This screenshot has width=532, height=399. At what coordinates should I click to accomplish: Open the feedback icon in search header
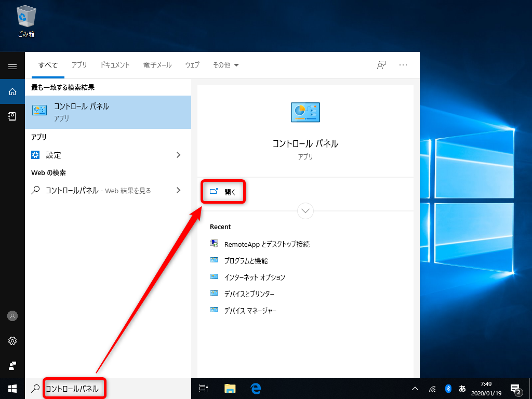pyautogui.click(x=381, y=64)
